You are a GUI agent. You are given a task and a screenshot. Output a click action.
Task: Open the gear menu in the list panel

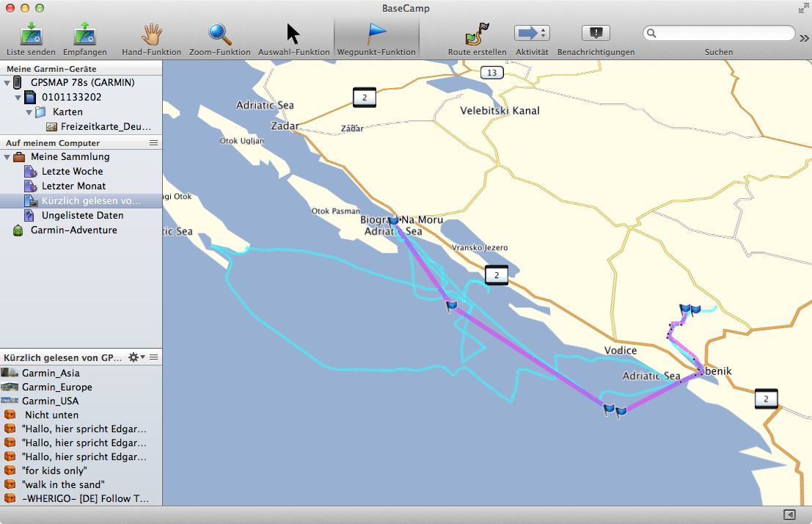134,357
